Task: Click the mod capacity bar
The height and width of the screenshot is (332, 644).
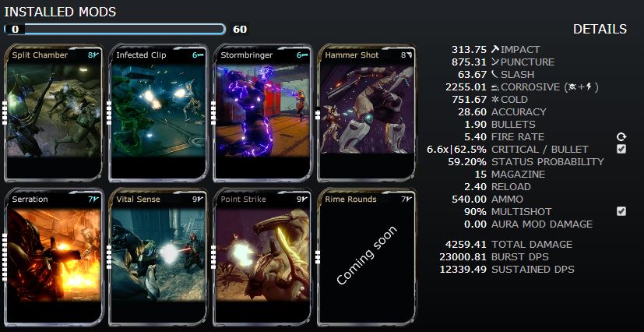Action: [x=114, y=29]
